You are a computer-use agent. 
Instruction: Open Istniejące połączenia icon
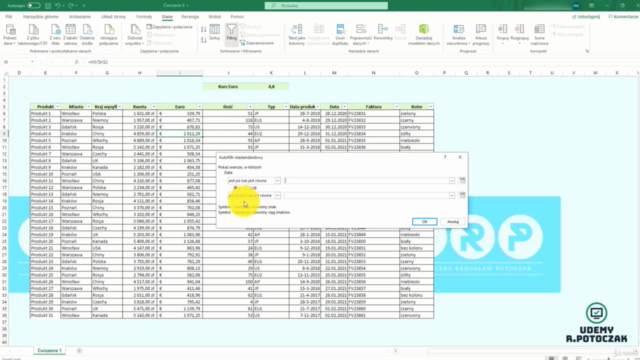[x=109, y=35]
